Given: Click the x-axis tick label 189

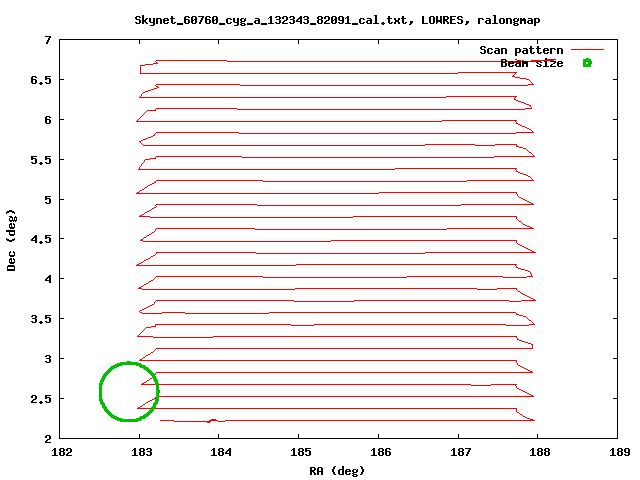Looking at the screenshot, I should pos(620,452).
